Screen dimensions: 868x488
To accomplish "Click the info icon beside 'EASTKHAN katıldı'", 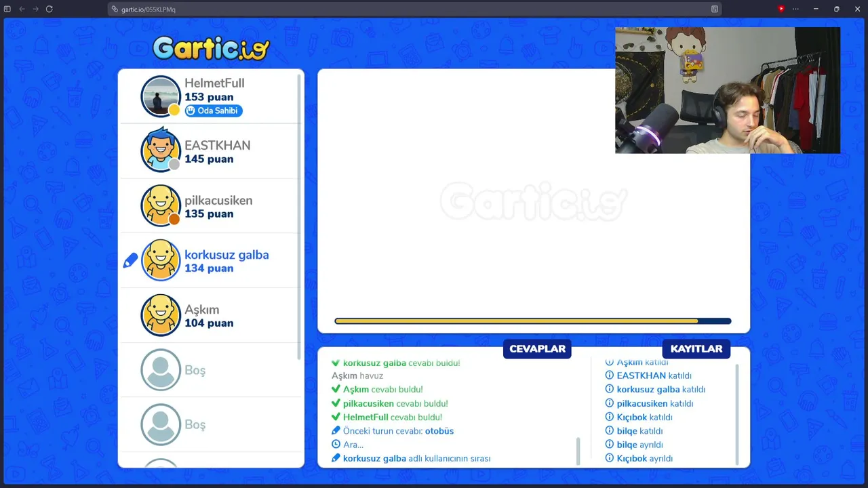I will (x=610, y=375).
